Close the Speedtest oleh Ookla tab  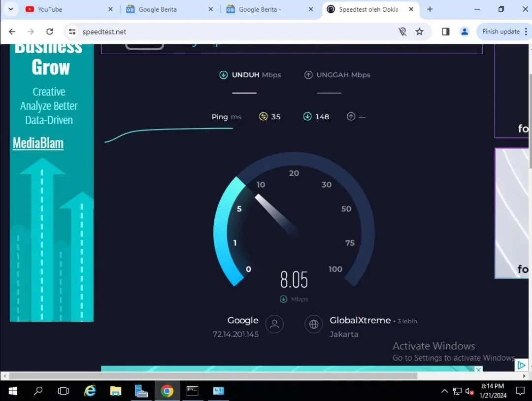(411, 9)
